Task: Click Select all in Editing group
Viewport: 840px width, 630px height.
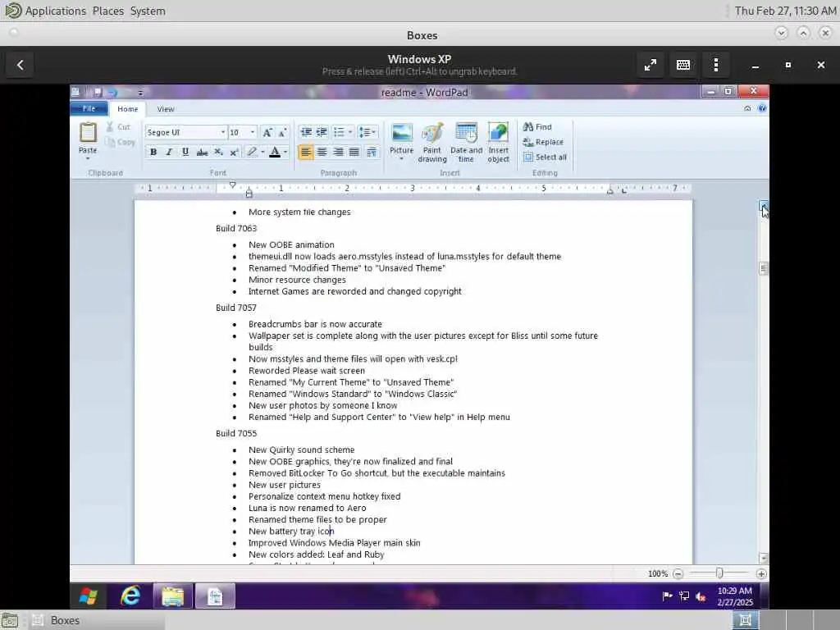Action: click(545, 157)
